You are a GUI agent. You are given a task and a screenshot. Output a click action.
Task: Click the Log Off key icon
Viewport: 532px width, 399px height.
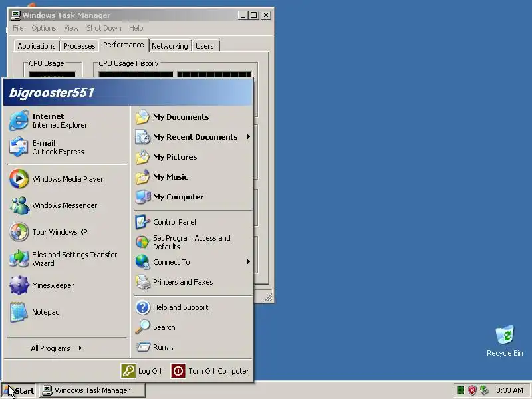pyautogui.click(x=128, y=371)
